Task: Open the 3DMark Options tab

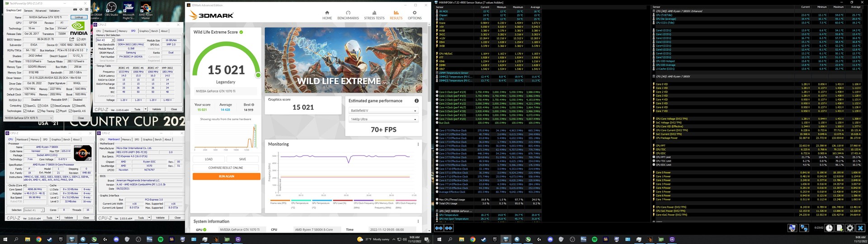Action: click(x=415, y=15)
